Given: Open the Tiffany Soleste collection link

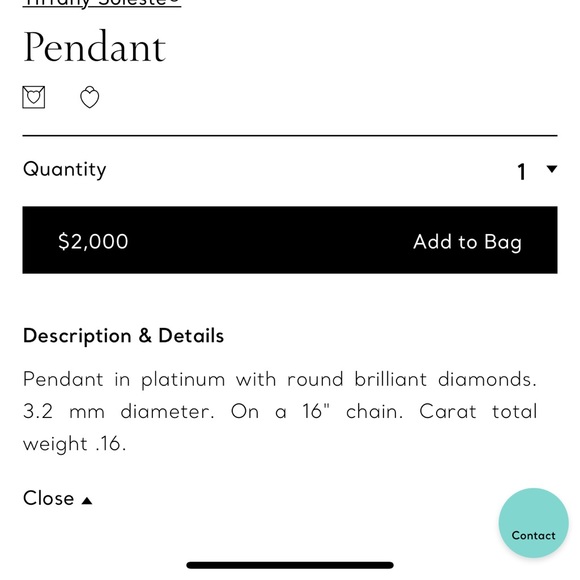Looking at the screenshot, I should tap(102, 3).
